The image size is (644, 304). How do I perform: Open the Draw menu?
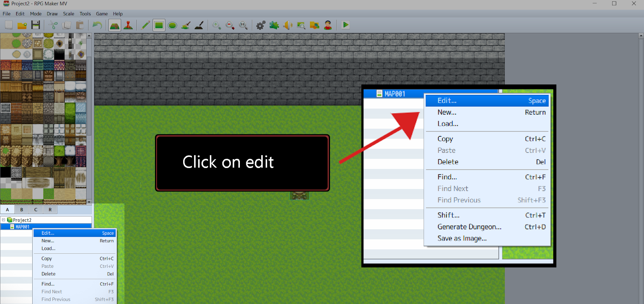[x=52, y=14]
